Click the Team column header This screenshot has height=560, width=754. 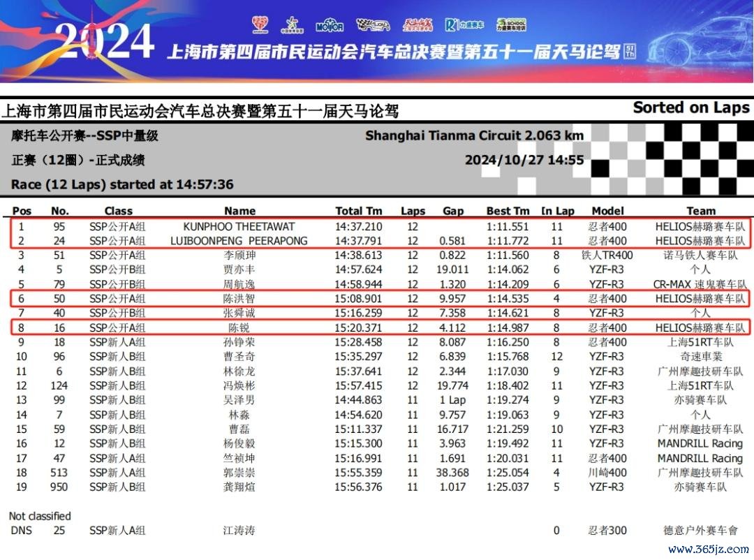[701, 211]
